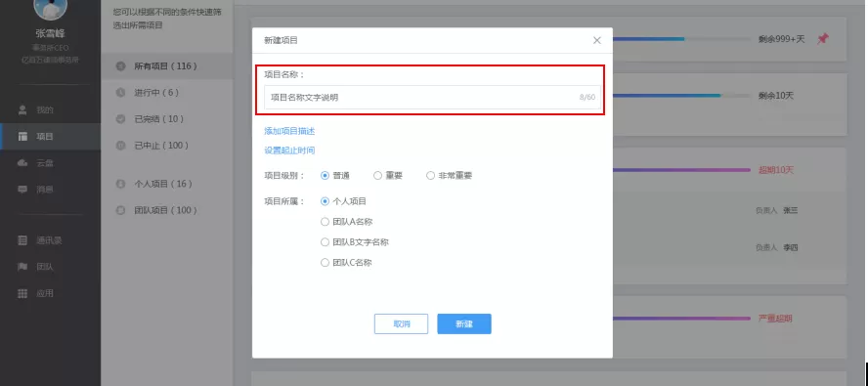868x386 pixels.
Task: Filter by 已中止（100）
Action: [167, 146]
